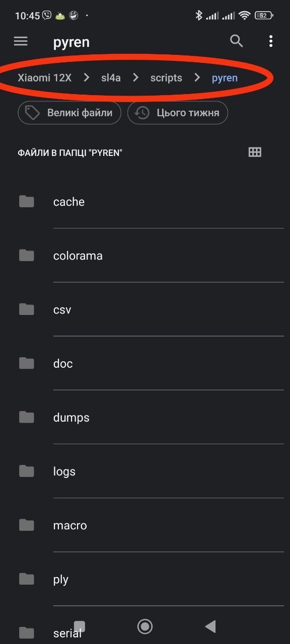Navigate to sl4a breadcrumb folder
Viewport: 290px width, 644px height.
click(111, 78)
